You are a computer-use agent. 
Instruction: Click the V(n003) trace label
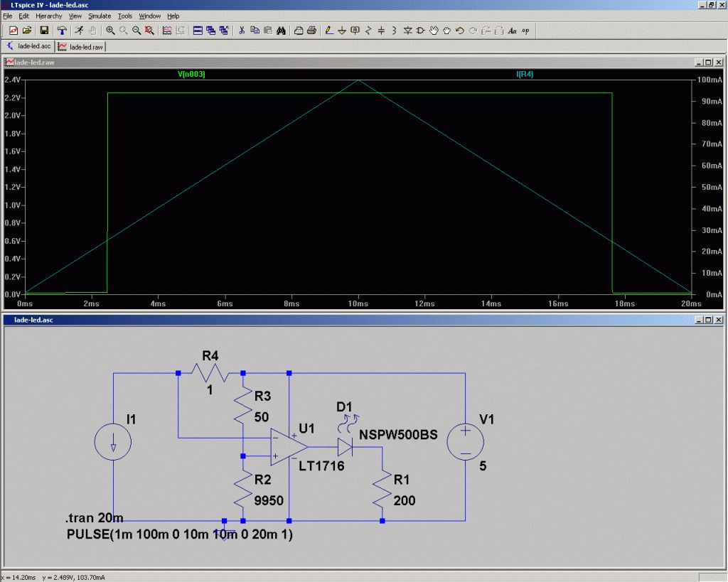coord(191,74)
